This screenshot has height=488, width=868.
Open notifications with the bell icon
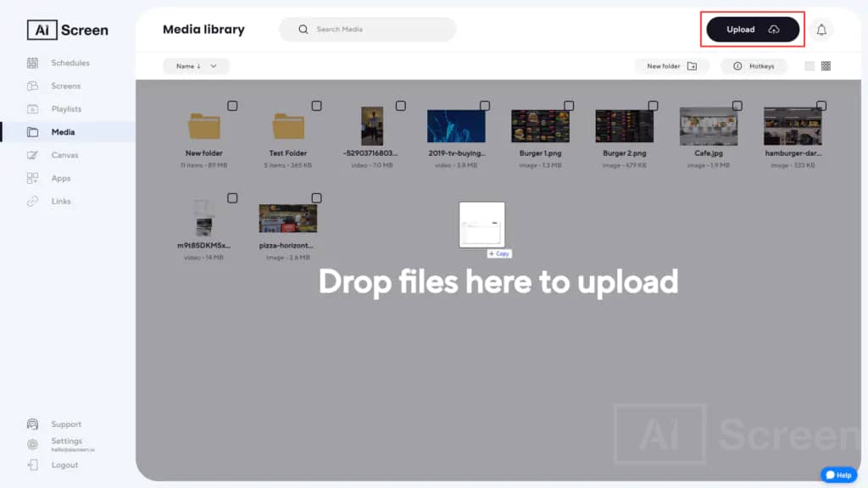click(x=821, y=30)
